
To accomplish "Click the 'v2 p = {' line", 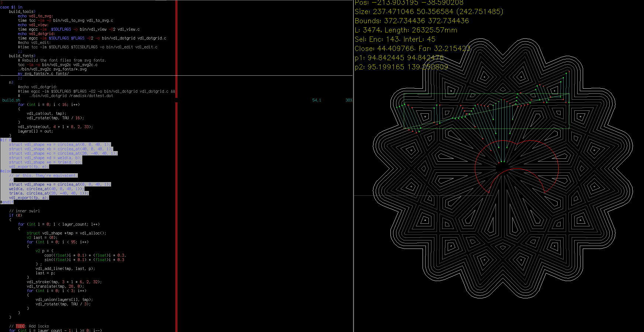I will [x=45, y=251].
